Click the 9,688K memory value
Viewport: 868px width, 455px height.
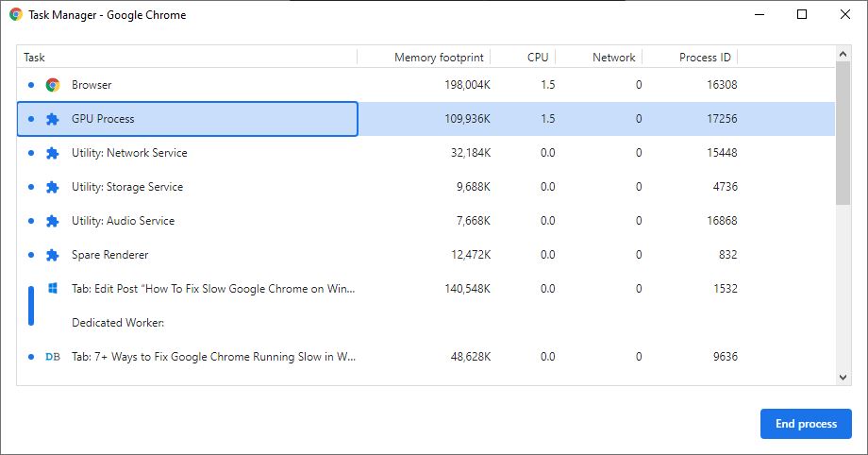pos(474,187)
